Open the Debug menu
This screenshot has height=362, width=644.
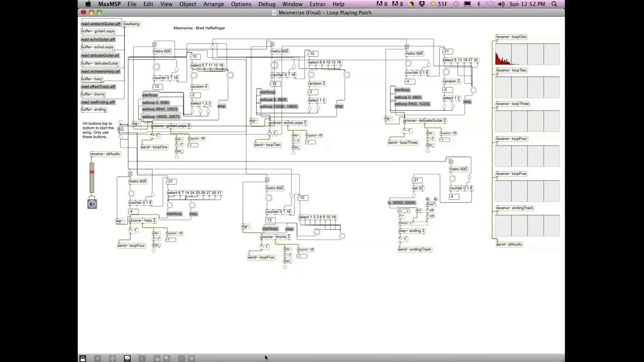click(x=267, y=4)
